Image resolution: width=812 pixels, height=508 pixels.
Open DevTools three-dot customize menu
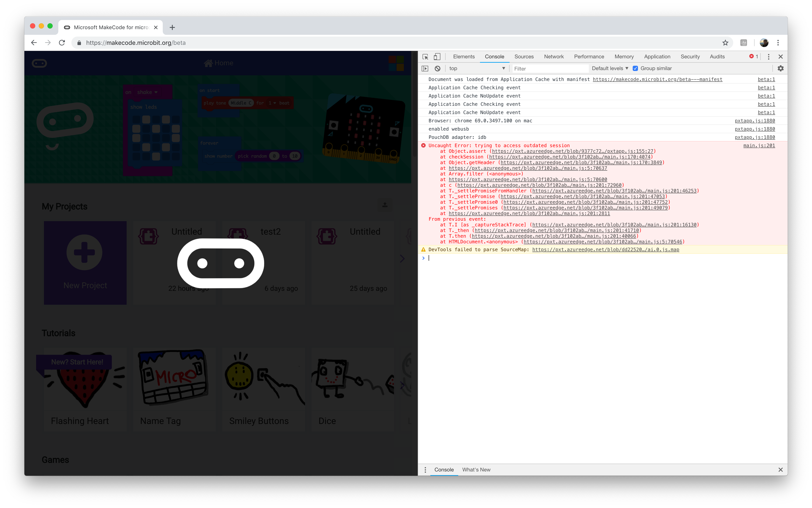pos(768,57)
